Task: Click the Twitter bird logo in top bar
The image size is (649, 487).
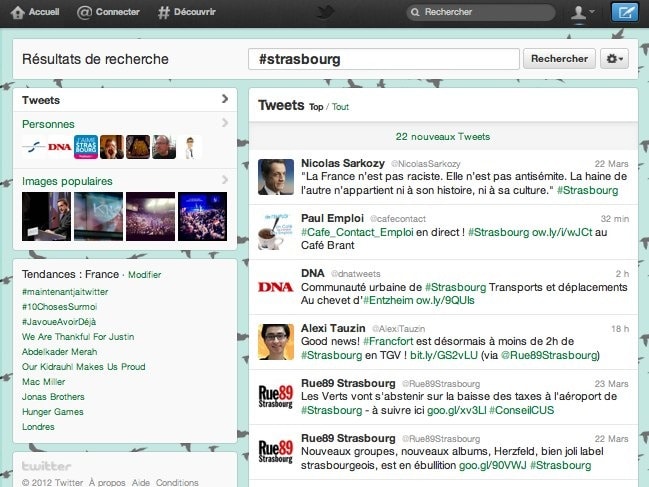Action: pos(325,12)
